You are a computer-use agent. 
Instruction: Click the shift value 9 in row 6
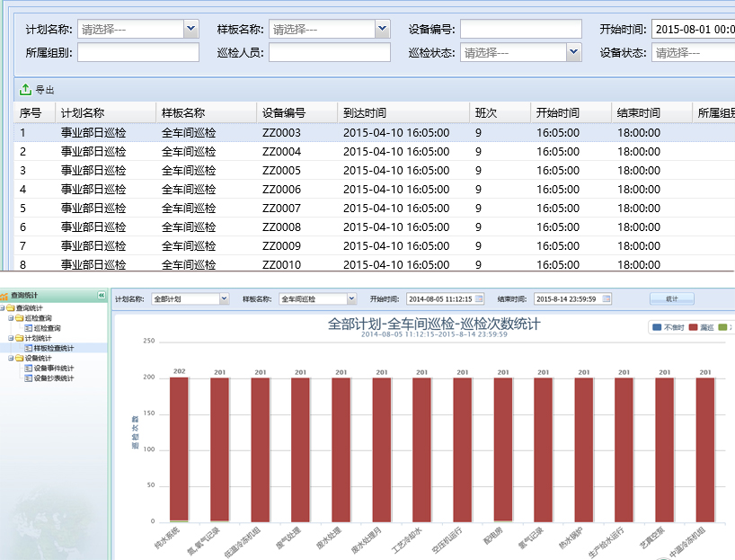click(478, 227)
